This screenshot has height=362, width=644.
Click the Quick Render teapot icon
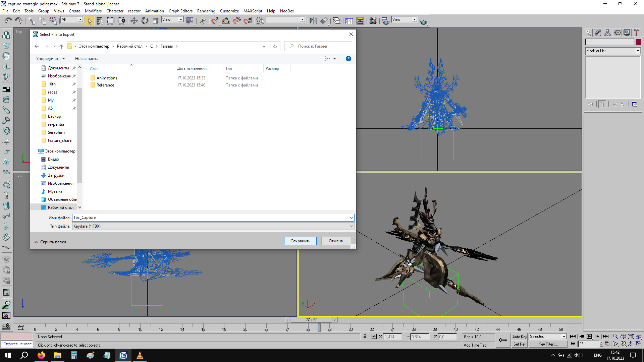[x=424, y=21]
